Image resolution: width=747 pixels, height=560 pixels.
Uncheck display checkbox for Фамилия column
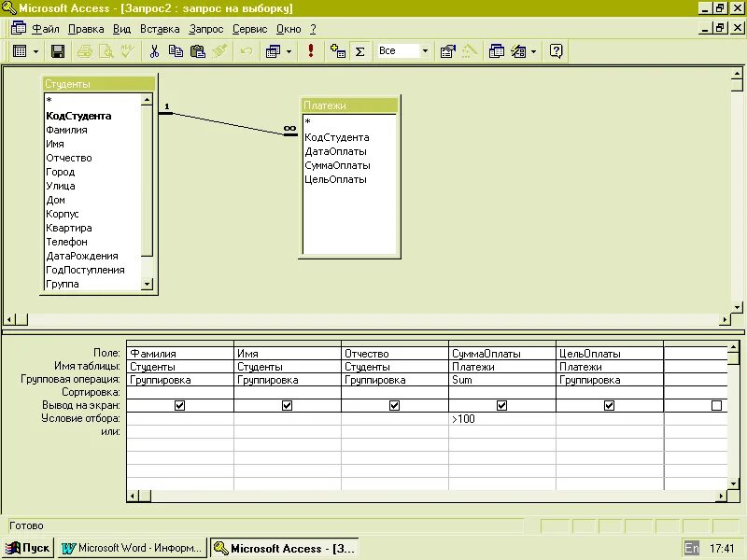(x=179, y=405)
